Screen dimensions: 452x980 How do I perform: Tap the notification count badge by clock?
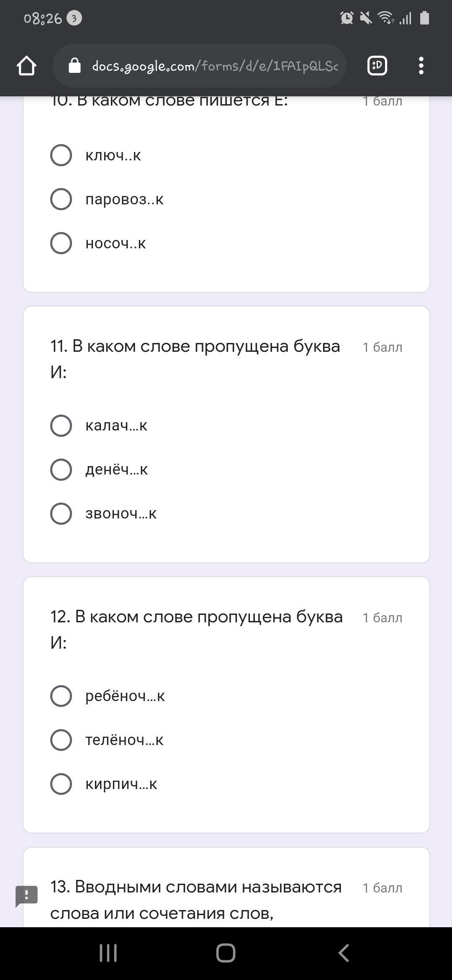[x=74, y=18]
